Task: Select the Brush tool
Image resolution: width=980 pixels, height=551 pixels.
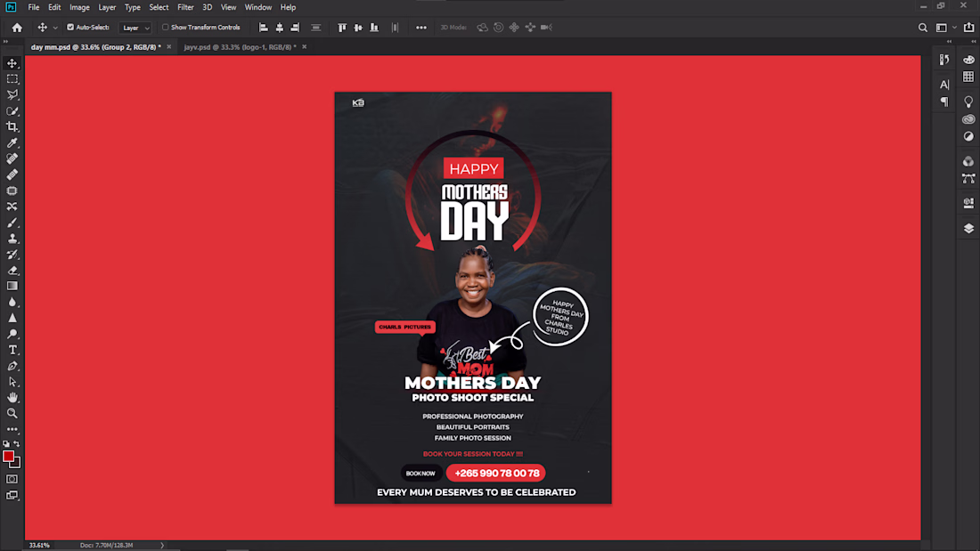Action: click(12, 223)
